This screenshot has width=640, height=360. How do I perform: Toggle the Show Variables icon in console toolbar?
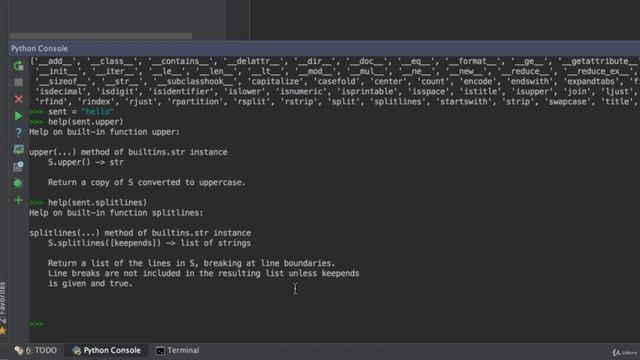pos(18,149)
